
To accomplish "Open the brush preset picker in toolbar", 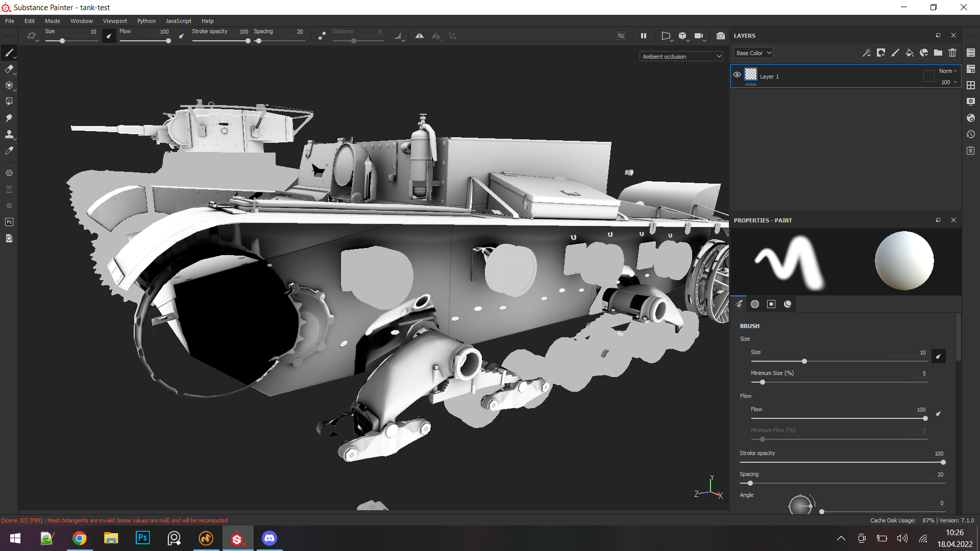I will [x=32, y=36].
